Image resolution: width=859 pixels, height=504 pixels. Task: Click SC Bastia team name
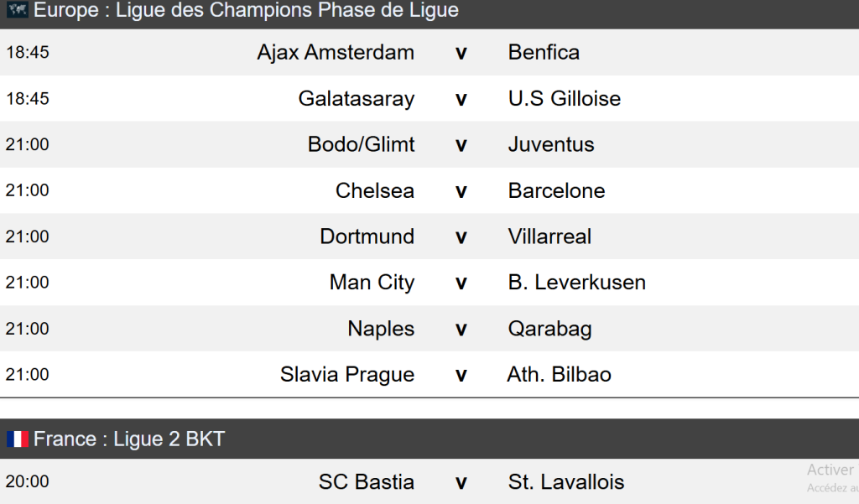click(x=366, y=482)
